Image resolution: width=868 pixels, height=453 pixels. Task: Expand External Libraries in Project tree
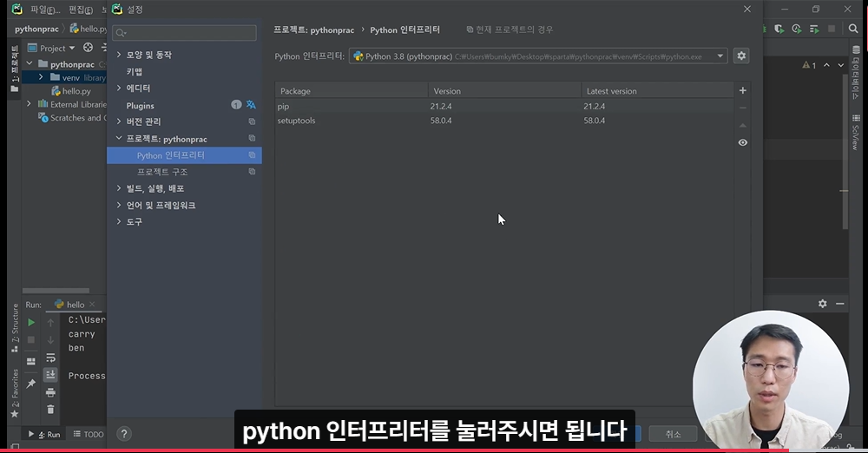[x=29, y=103]
